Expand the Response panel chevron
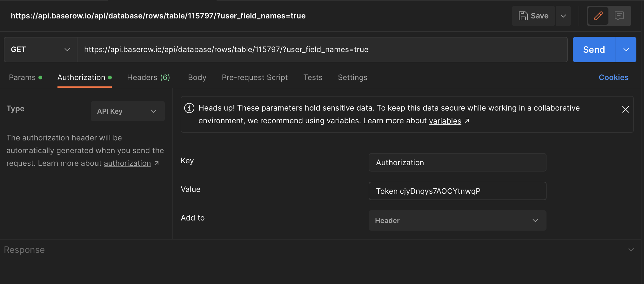The image size is (644, 284). [631, 250]
